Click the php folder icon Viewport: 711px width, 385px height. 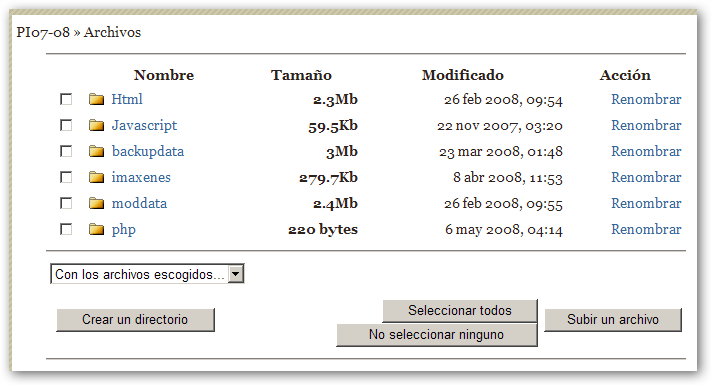tap(96, 229)
